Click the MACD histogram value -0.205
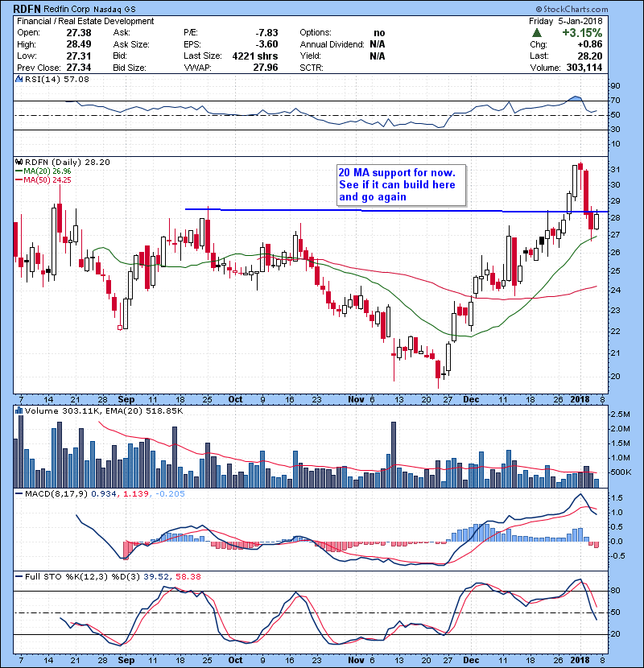 [170, 494]
